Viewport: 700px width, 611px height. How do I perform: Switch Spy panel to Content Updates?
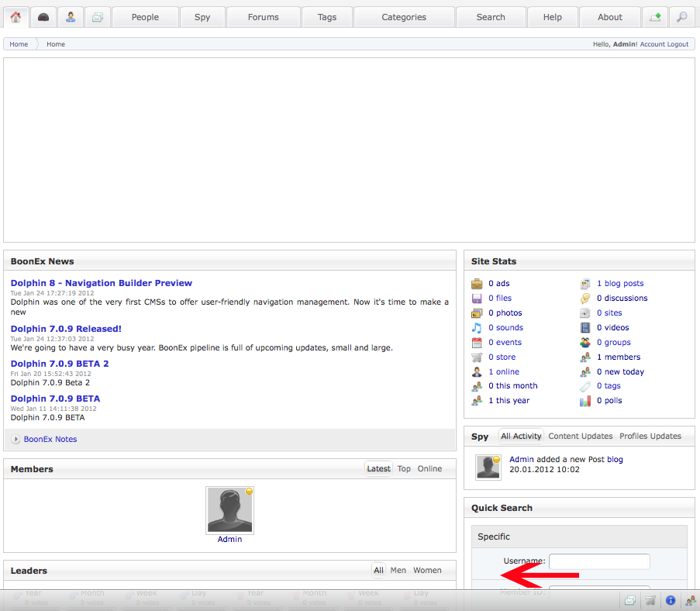tap(580, 436)
